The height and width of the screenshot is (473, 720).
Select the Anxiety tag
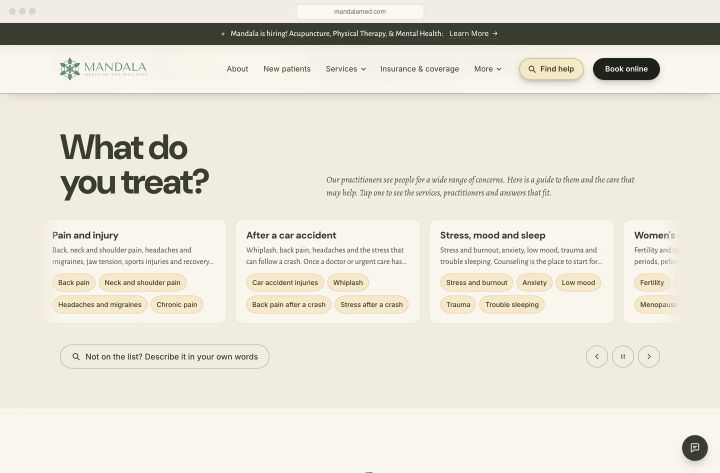534,282
